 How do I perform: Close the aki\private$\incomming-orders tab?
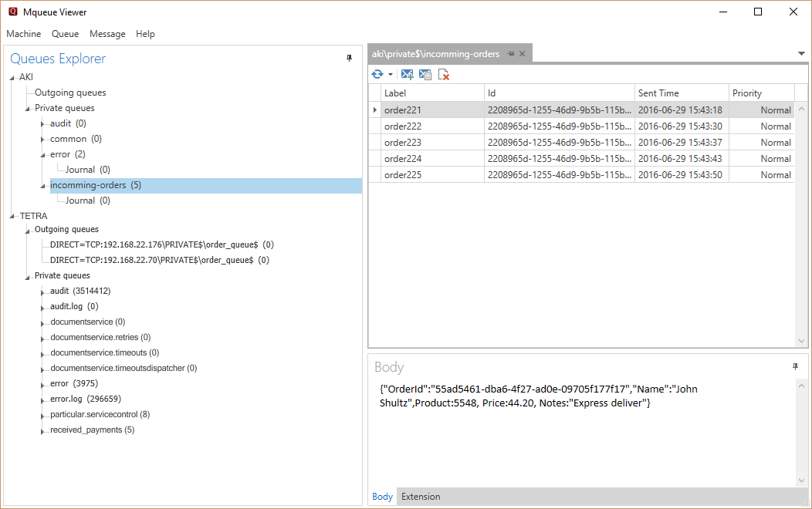point(522,54)
